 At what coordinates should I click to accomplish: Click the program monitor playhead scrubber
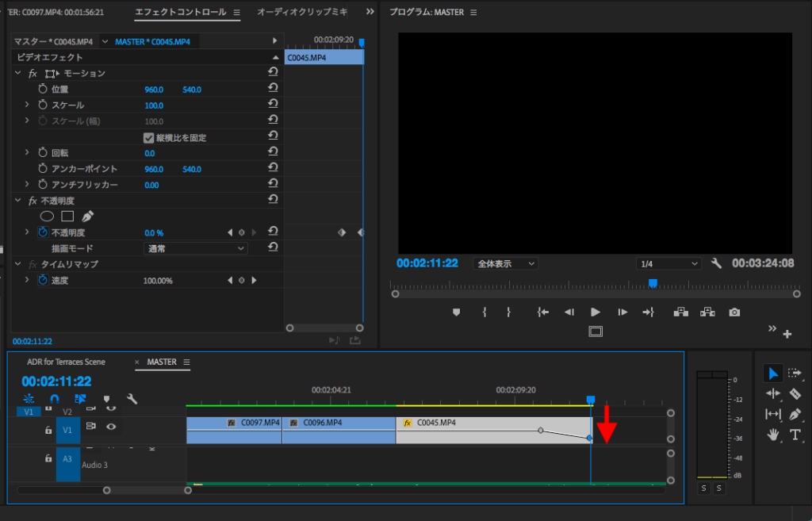click(x=653, y=283)
